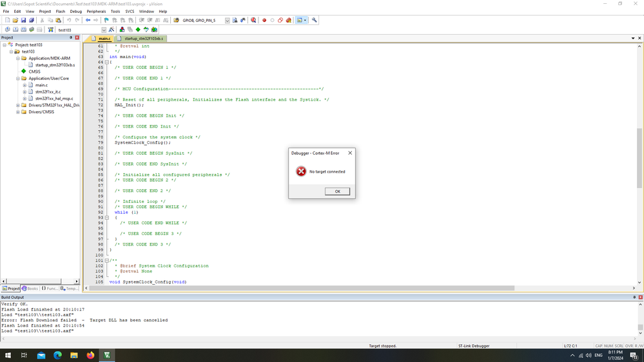This screenshot has width=644, height=362.
Task: Open the Flash menu
Action: coord(61,12)
